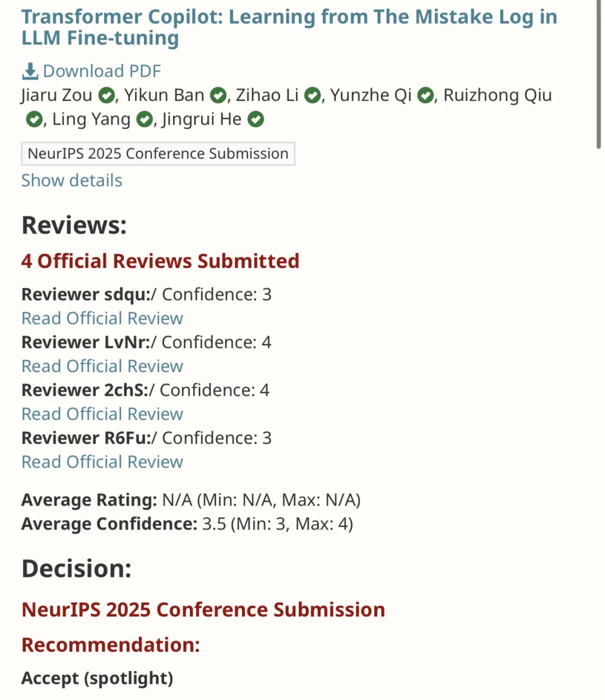The image size is (605, 700).
Task: Click the verified checkmark next to Jingrui He
Action: coord(256,119)
